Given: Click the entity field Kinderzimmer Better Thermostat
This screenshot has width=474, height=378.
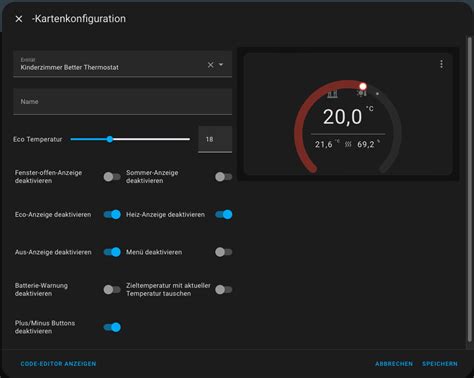Looking at the screenshot, I should [x=122, y=64].
